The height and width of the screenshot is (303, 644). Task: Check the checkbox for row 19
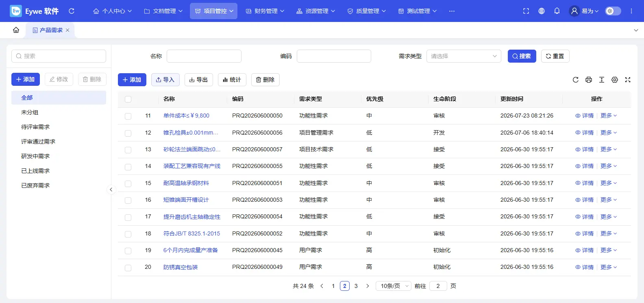coord(128,251)
